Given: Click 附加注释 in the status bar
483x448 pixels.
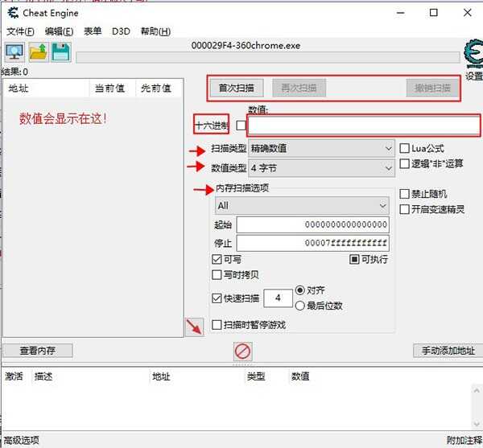Looking at the screenshot, I should pos(464,440).
